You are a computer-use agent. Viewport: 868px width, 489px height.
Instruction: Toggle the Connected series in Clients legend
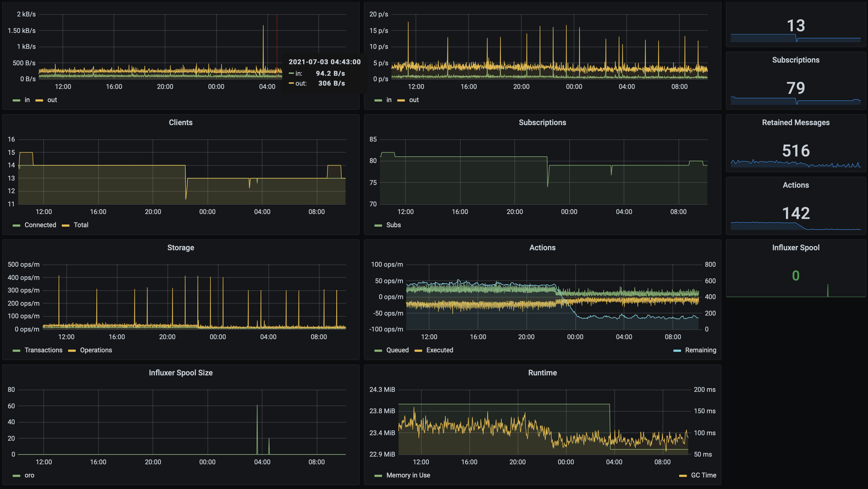pos(40,225)
